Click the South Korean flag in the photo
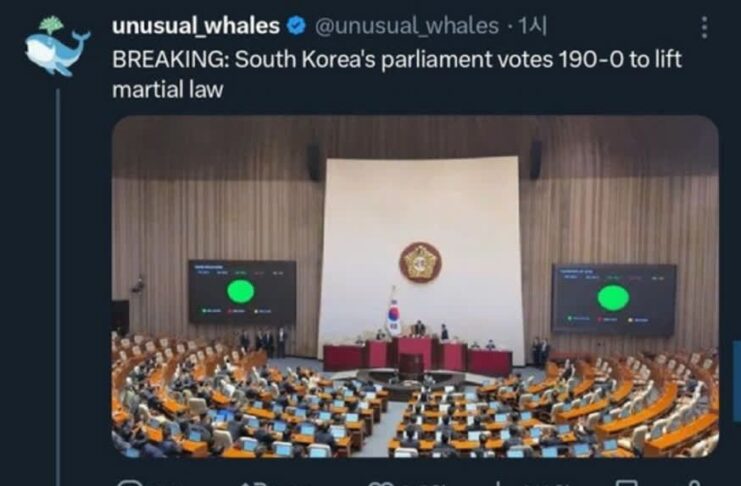The image size is (741, 486). [x=393, y=312]
